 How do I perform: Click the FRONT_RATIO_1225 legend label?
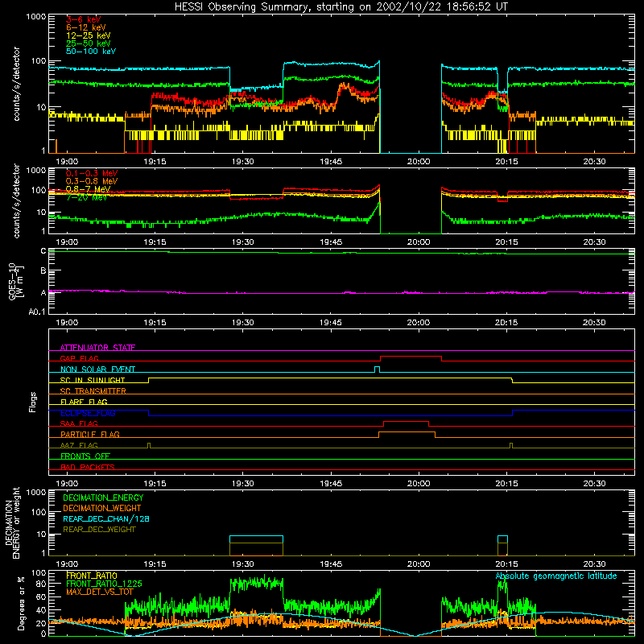point(104,584)
